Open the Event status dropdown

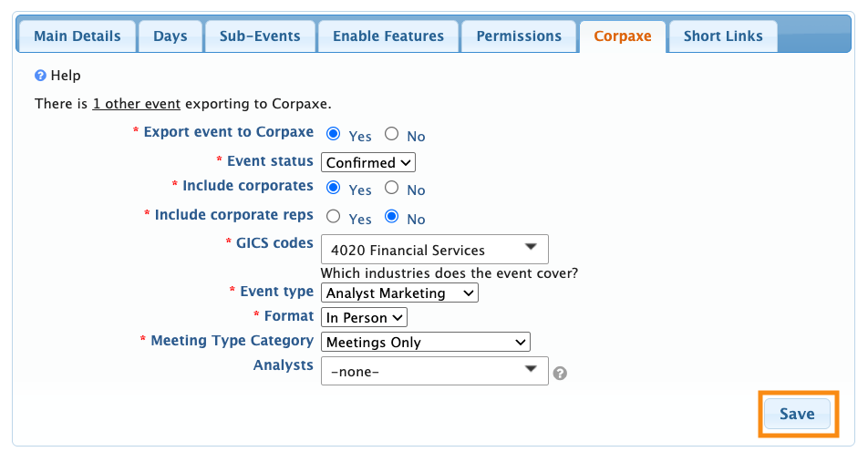(x=368, y=162)
